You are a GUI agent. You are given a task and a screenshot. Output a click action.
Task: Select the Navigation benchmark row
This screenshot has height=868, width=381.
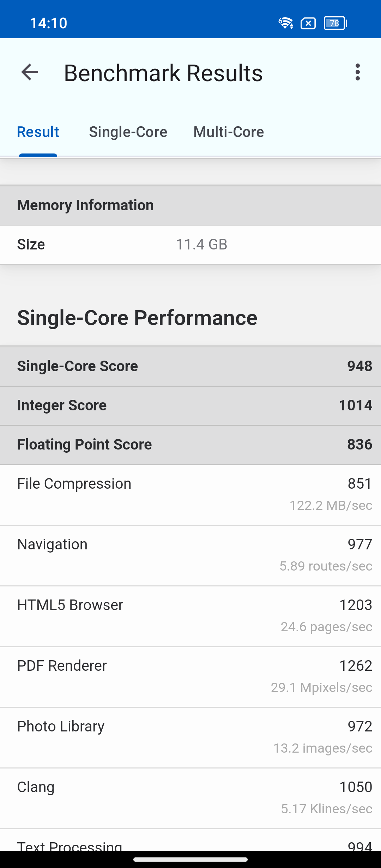(x=190, y=555)
